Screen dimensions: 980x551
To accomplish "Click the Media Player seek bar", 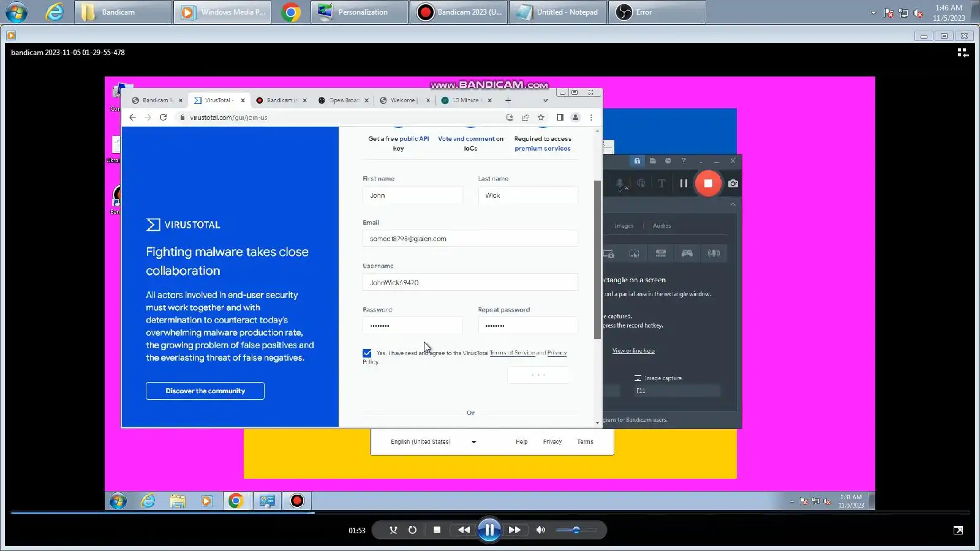I will 490,512.
